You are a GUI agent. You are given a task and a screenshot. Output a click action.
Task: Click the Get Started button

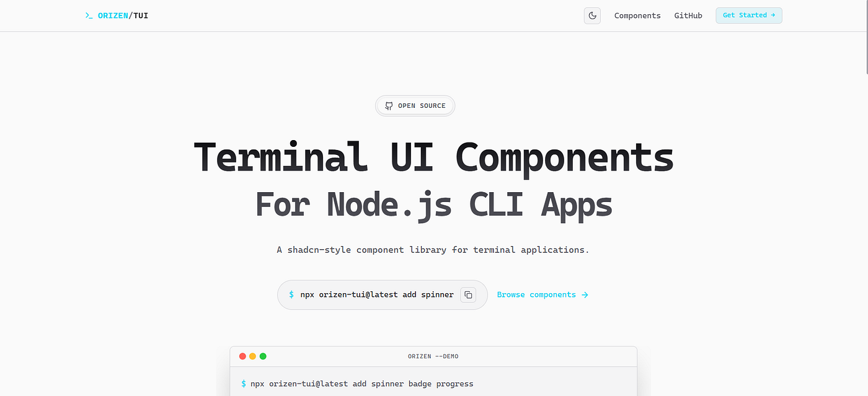coord(749,15)
